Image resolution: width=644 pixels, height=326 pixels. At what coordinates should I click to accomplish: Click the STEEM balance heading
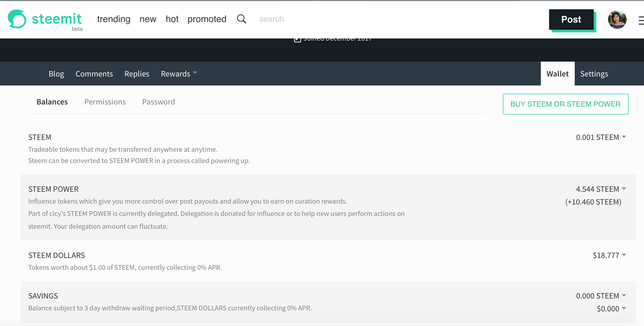click(40, 137)
